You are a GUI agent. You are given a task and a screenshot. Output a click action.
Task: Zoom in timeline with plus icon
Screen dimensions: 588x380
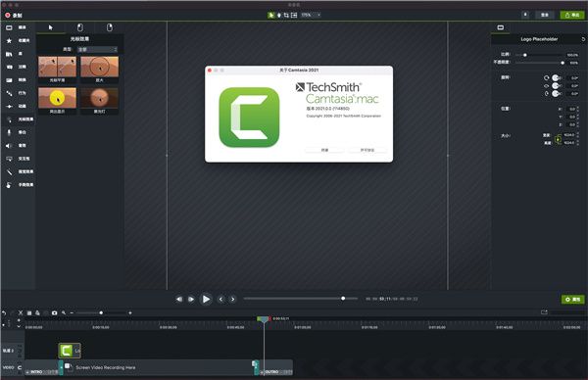tap(130, 313)
